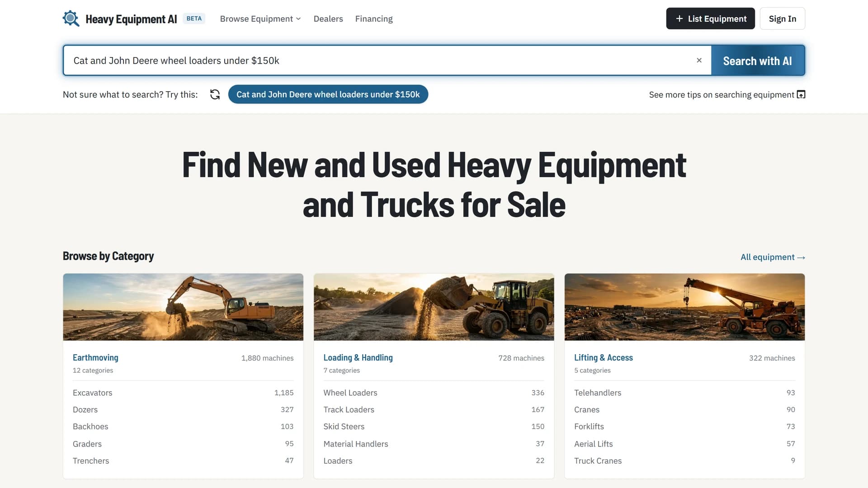Screen dimensions: 868x488
Task: Click the Sign In button
Action: 782,19
